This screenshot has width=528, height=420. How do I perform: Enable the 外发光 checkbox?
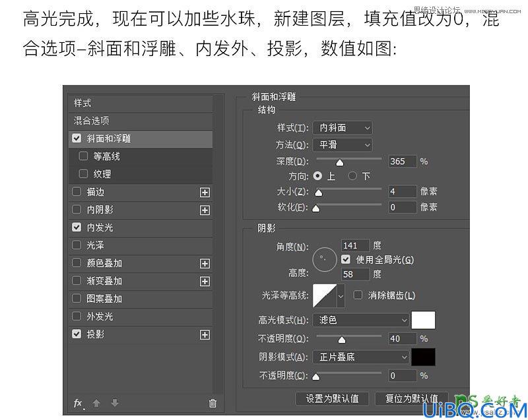(77, 316)
